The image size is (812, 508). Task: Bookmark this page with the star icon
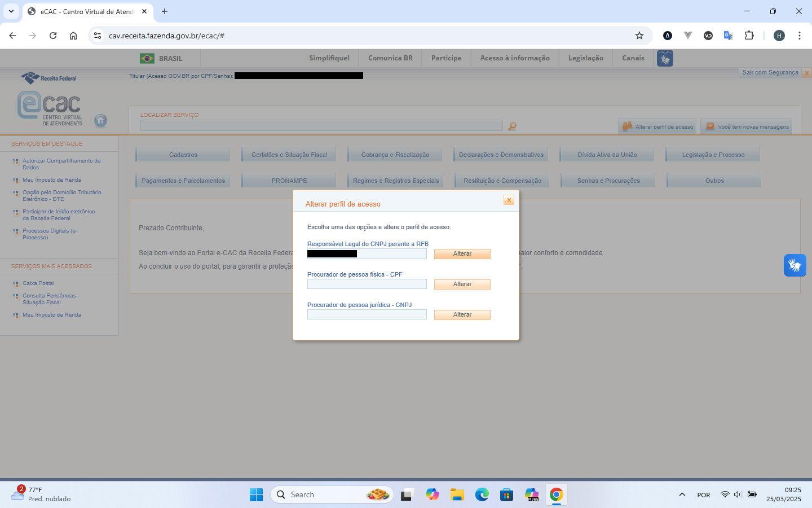[639, 36]
